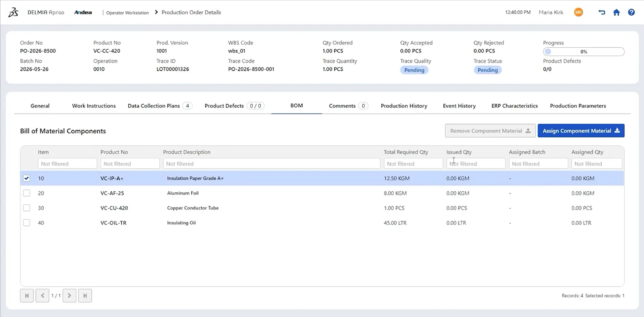This screenshot has height=317, width=644.
Task: Click the Bill of Material Components heading
Action: coord(63,131)
